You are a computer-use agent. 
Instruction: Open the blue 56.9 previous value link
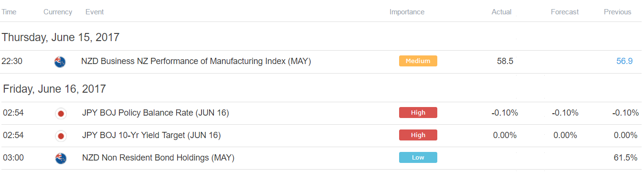[x=624, y=61]
